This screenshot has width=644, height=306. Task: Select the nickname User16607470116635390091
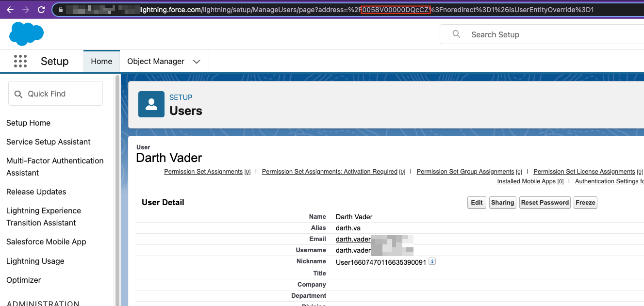click(x=381, y=262)
